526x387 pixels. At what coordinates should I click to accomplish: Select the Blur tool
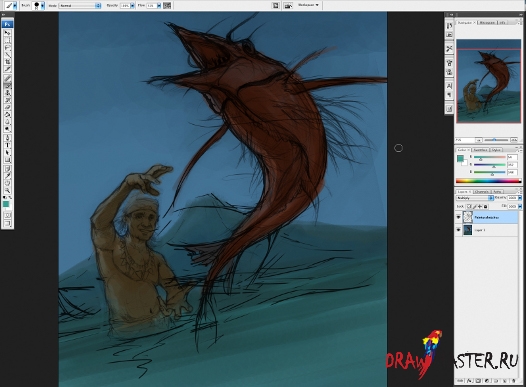coord(7,122)
